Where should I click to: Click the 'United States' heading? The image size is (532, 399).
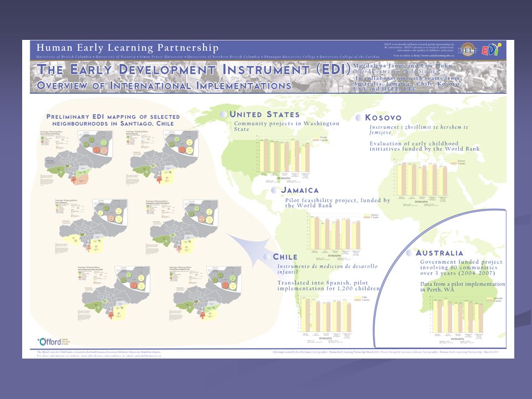pos(265,114)
